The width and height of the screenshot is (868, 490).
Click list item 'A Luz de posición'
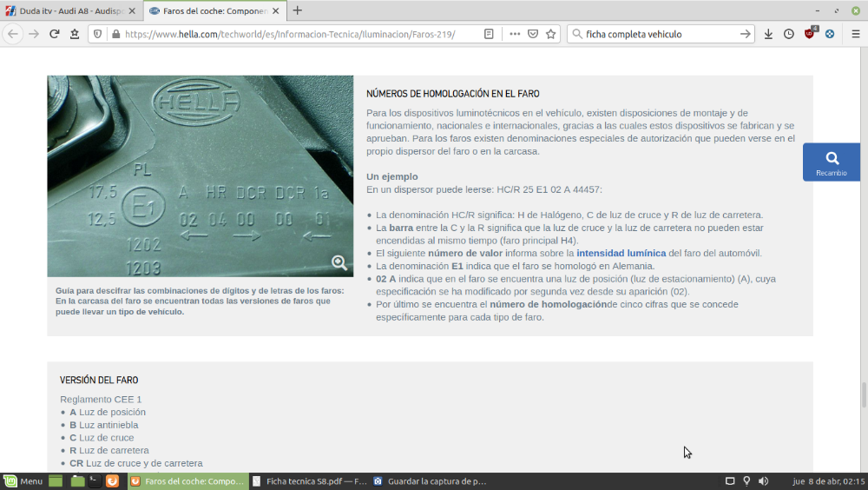(108, 412)
